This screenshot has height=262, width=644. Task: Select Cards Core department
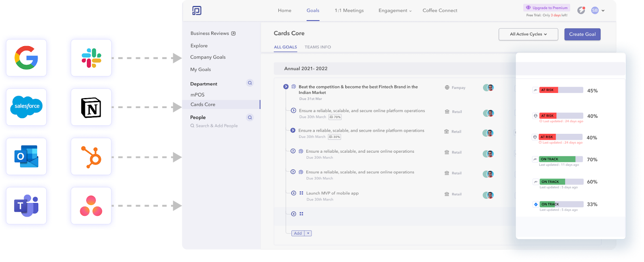(221, 104)
